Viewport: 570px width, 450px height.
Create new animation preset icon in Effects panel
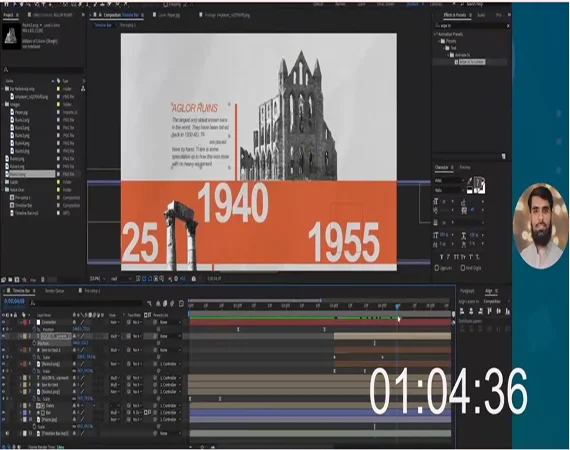click(x=503, y=156)
